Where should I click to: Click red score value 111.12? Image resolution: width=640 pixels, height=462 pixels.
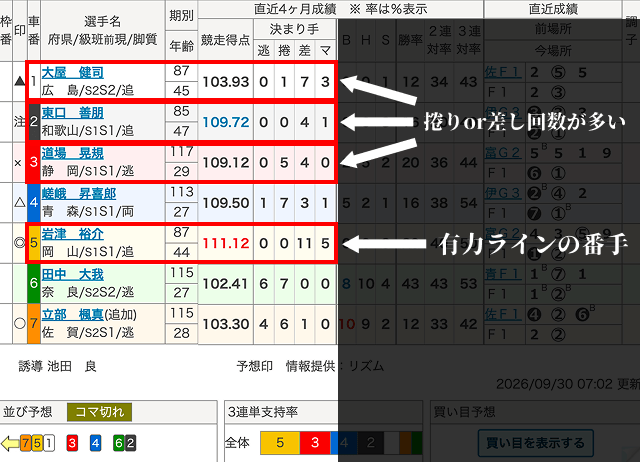(x=226, y=243)
